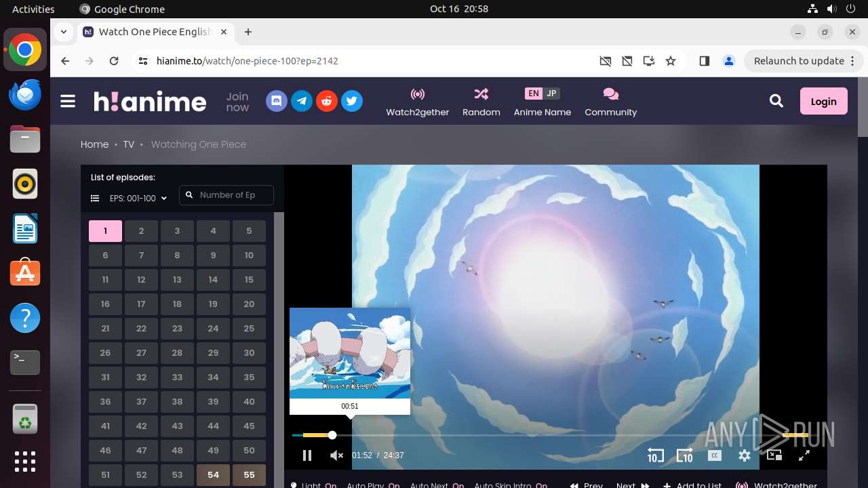Go to Next episode
The image size is (868, 488).
[x=633, y=485]
